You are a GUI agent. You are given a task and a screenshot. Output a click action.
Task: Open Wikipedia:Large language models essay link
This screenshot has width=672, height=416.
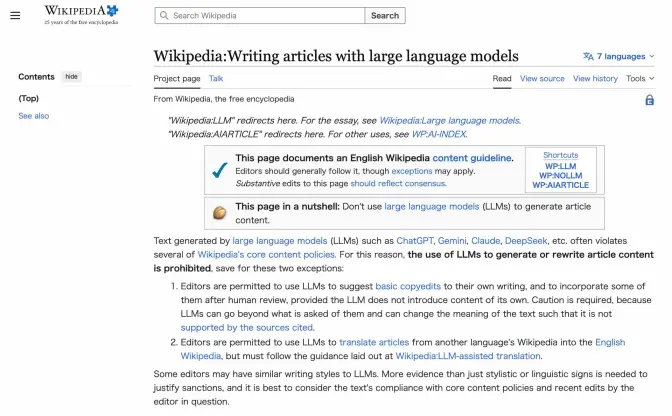450,120
